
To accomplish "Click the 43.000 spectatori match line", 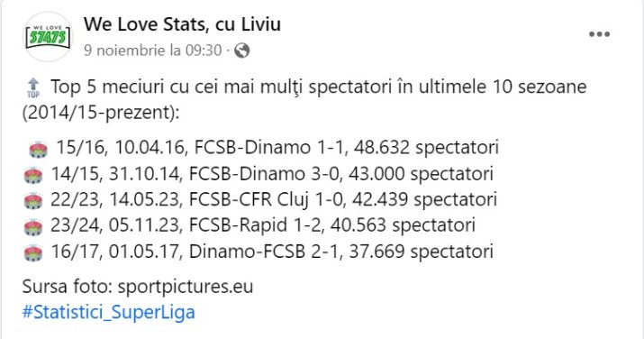I will point(272,174).
